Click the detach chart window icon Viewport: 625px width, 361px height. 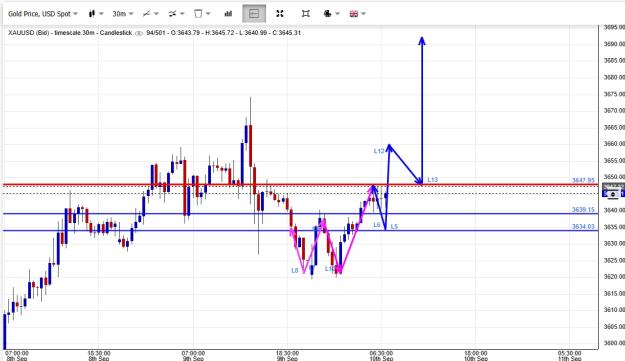[x=306, y=14]
